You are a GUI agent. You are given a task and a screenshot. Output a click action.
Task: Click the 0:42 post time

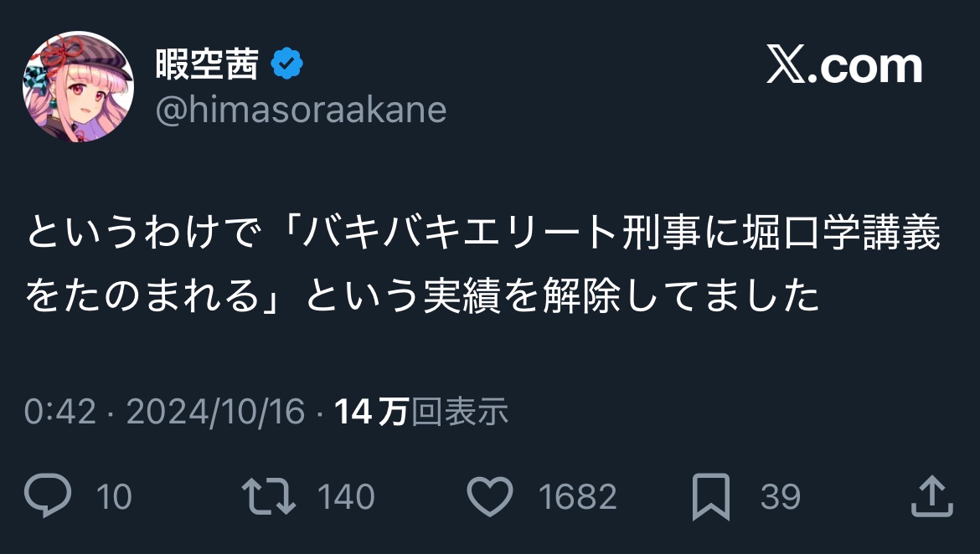coord(60,412)
